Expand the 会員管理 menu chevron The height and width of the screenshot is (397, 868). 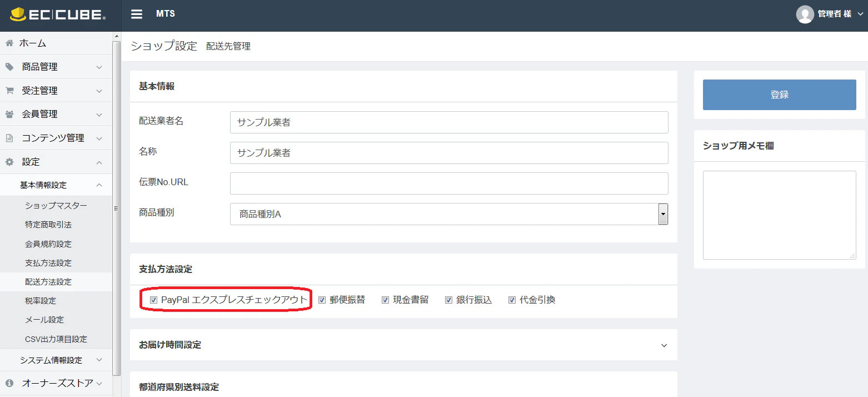point(99,115)
